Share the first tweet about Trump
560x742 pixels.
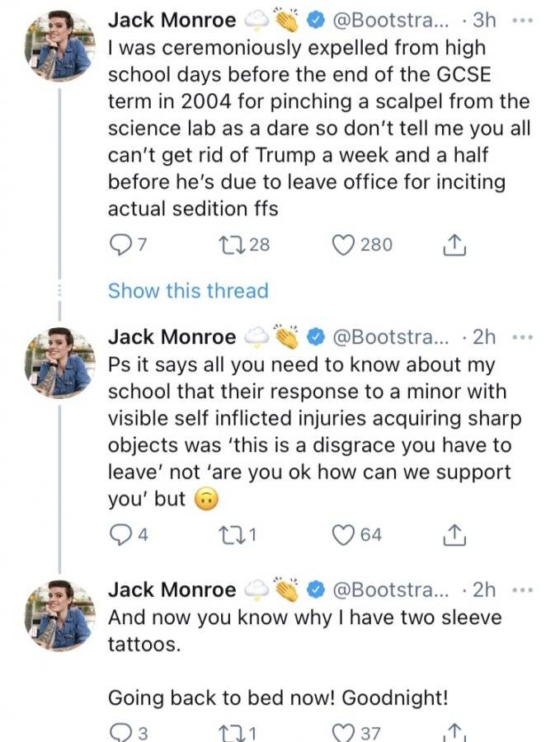(454, 245)
